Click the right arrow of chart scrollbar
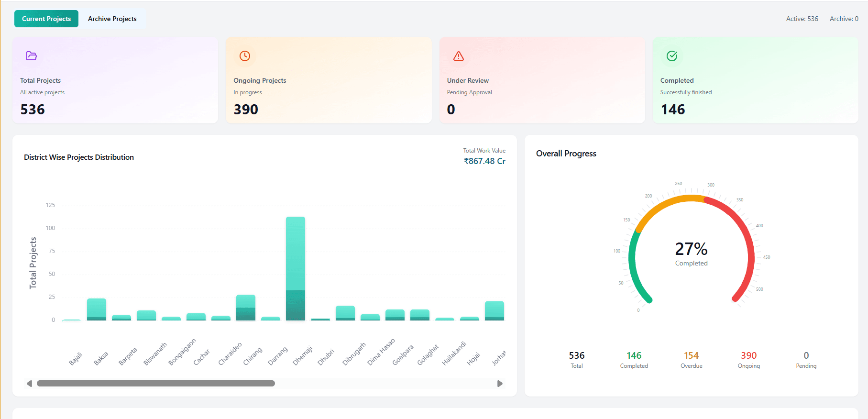 pyautogui.click(x=500, y=384)
